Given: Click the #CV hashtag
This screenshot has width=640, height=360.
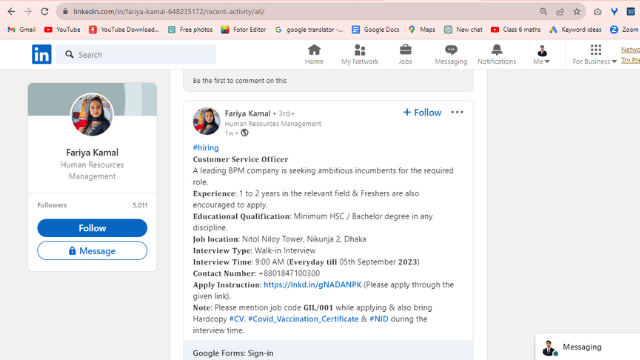Looking at the screenshot, I should 236,319.
